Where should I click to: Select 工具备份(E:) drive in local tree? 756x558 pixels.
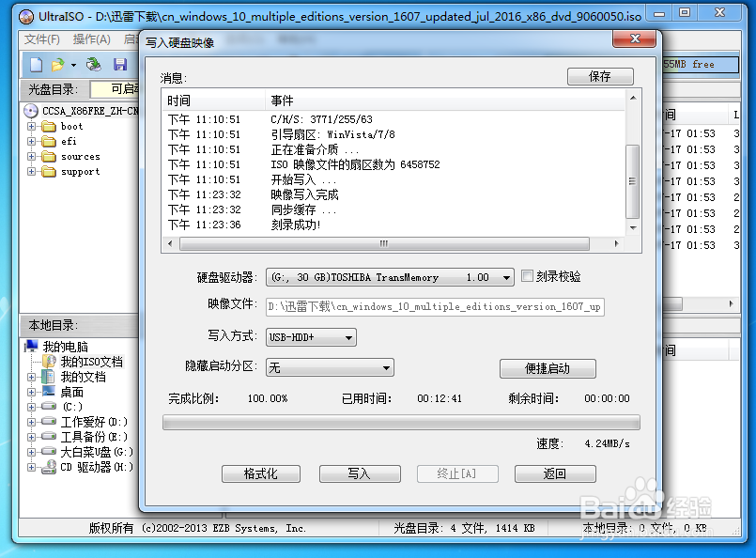[x=94, y=437]
